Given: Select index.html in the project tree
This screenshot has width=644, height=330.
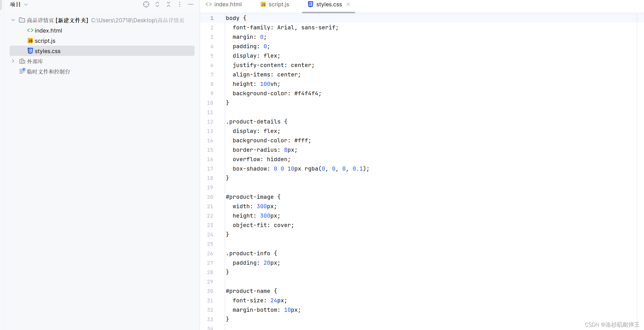Looking at the screenshot, I should [x=48, y=31].
